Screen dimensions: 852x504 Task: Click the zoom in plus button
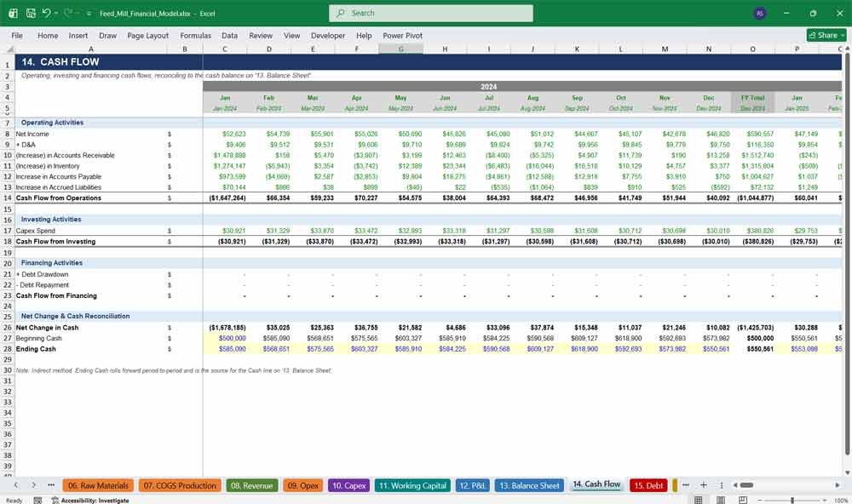(x=824, y=500)
